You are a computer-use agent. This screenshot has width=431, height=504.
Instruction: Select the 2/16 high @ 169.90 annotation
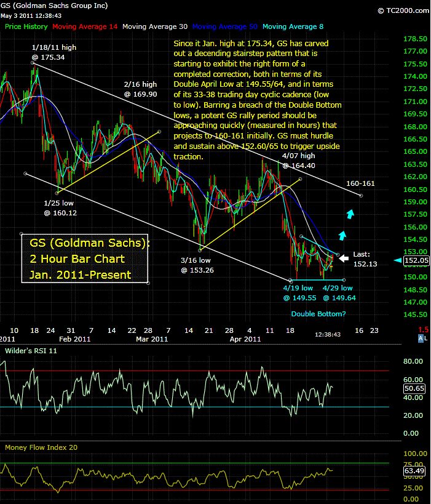click(140, 89)
